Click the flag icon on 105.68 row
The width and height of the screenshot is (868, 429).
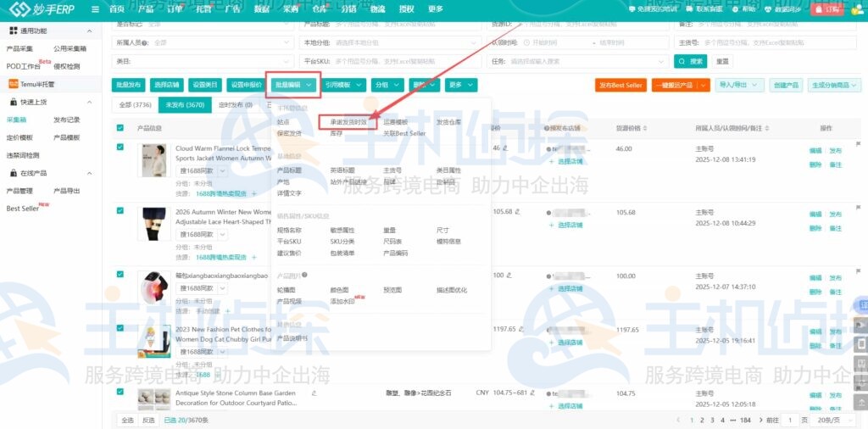point(859,208)
